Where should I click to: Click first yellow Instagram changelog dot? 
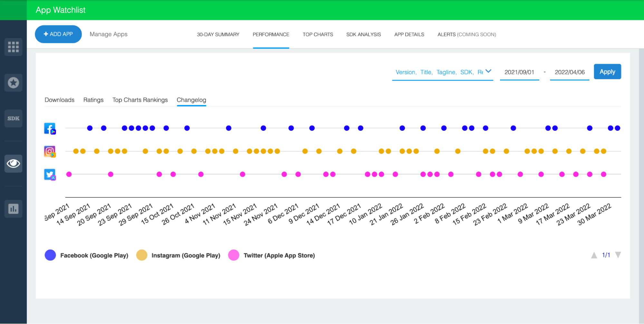[76, 151]
